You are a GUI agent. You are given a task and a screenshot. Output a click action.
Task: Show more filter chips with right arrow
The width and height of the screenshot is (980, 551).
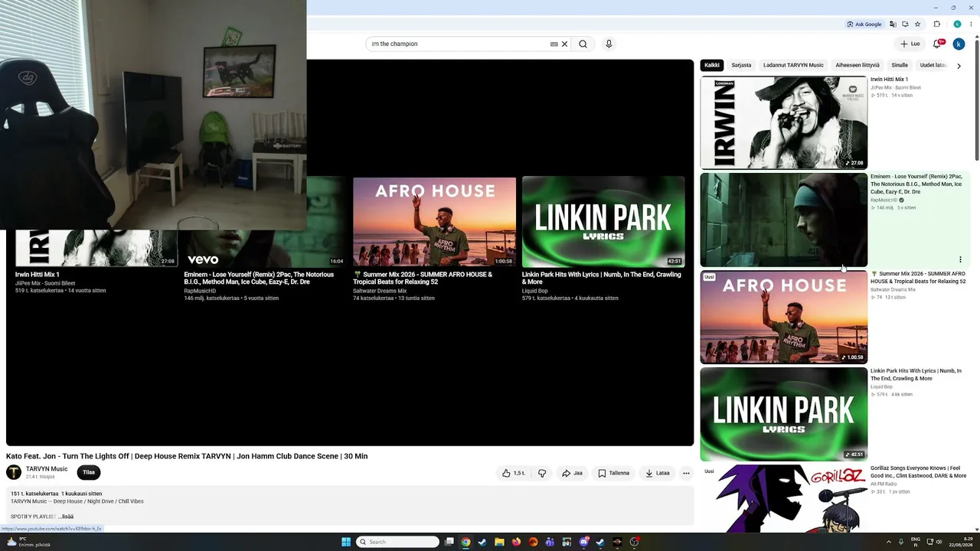pos(959,66)
